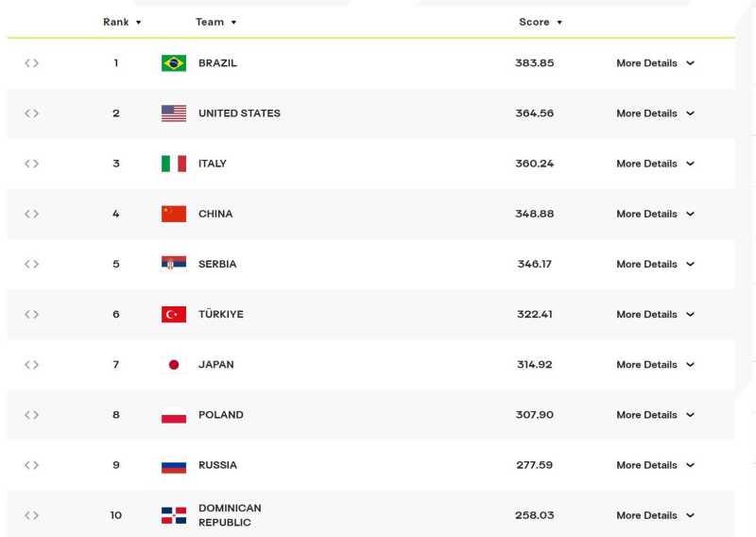Open the UNITED STATES team name link
The image size is (756, 537).
pos(239,113)
